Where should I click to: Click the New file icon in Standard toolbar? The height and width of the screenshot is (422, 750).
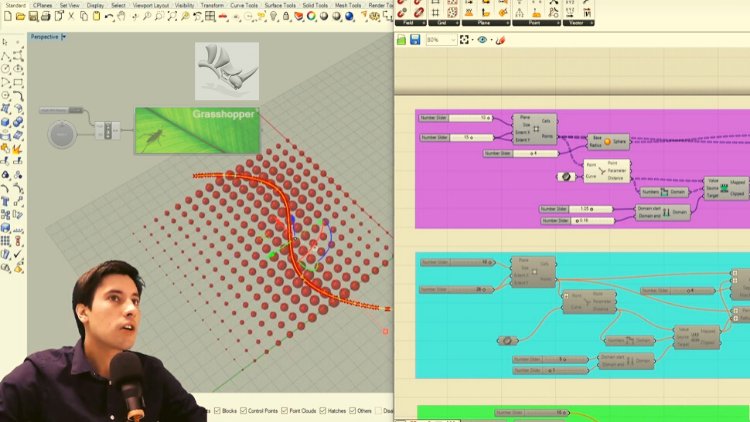click(x=6, y=17)
